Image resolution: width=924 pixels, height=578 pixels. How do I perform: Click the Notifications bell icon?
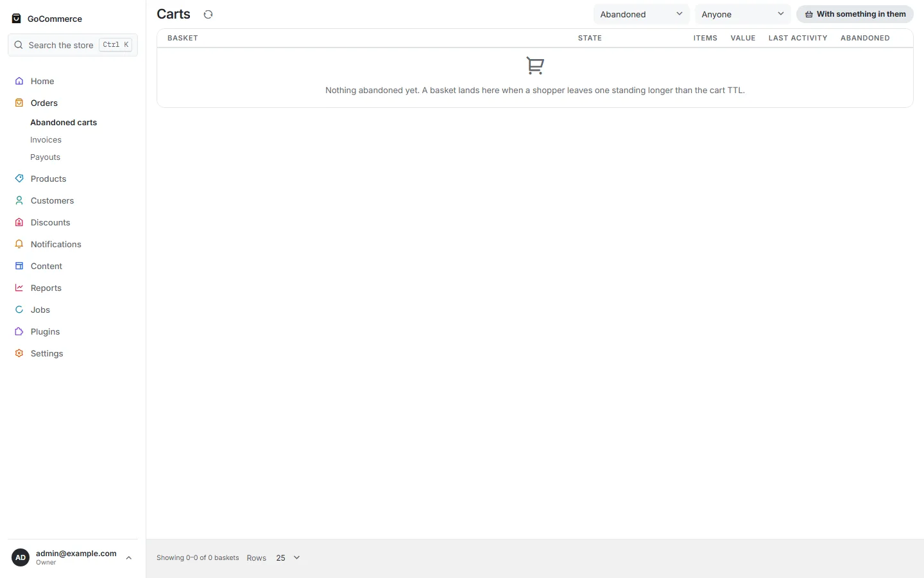(19, 244)
